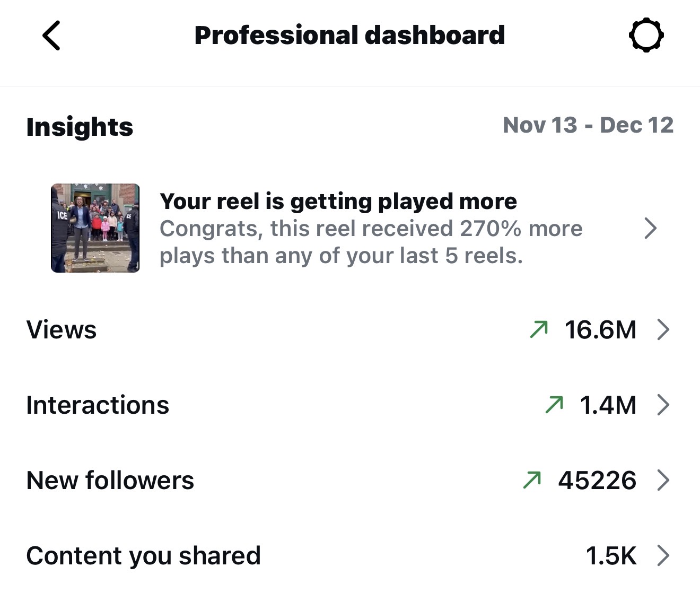Open the Interactions insights row

pyautogui.click(x=98, y=405)
